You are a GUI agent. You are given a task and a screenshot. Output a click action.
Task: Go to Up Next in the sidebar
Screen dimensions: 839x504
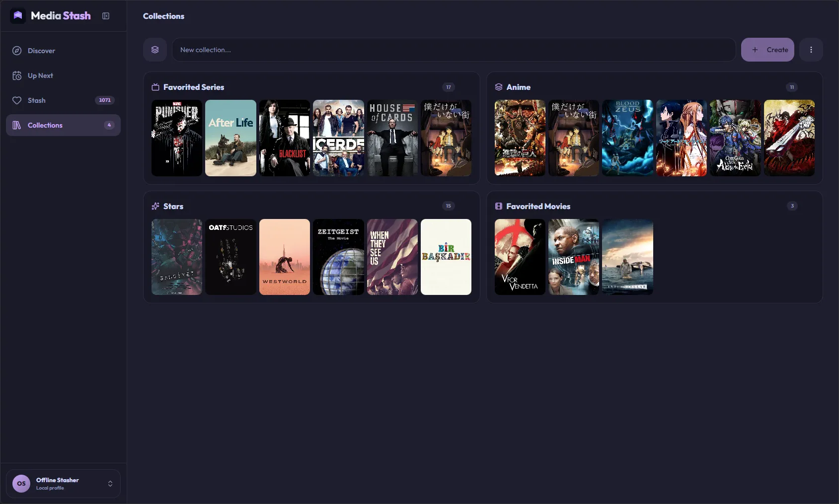(63, 75)
